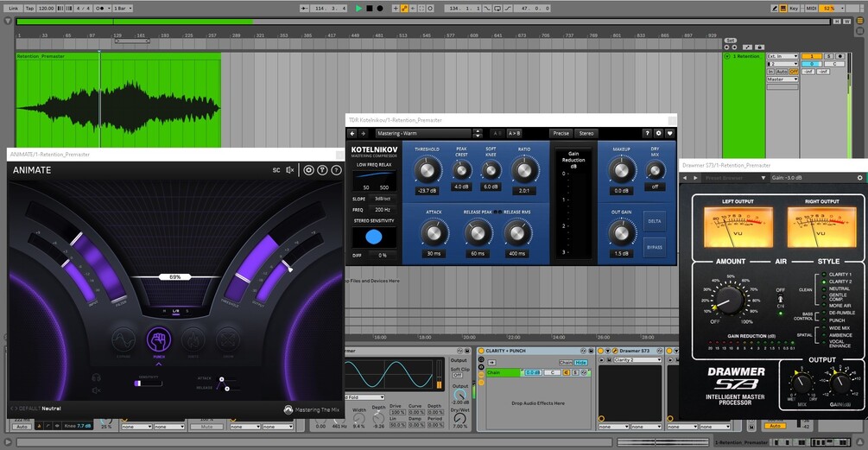The width and height of the screenshot is (868, 450).
Task: Solo Punch with the ANIMATE headphones icon
Action: point(97,377)
